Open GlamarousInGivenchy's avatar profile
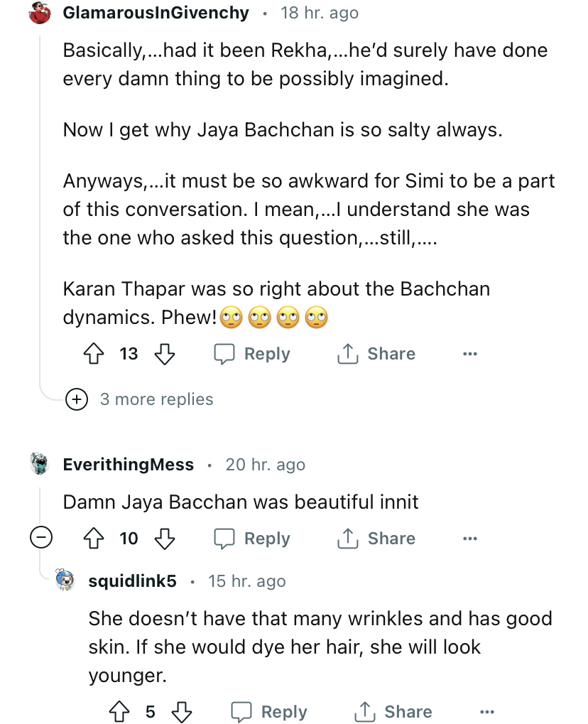This screenshot has height=724, width=588. pos(40,13)
